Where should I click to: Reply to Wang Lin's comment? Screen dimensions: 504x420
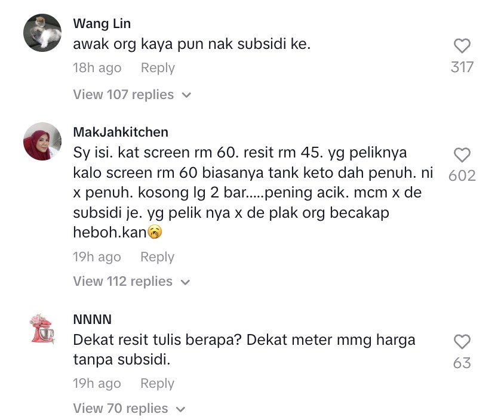pyautogui.click(x=158, y=68)
